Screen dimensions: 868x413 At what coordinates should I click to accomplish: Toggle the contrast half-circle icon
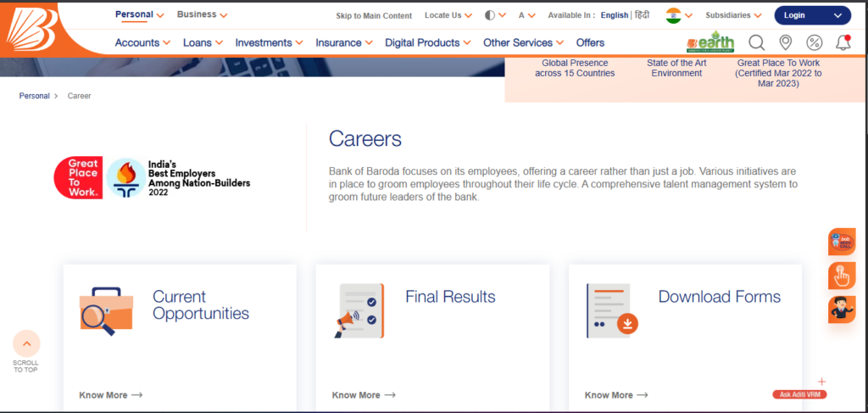[x=489, y=15]
